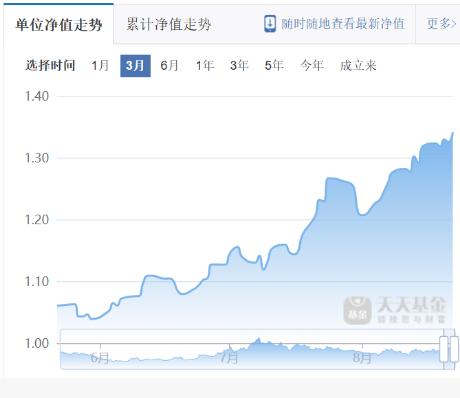Screen dimensions: 460x398
Task: Click the left handle of the range slider
Action: click(444, 349)
